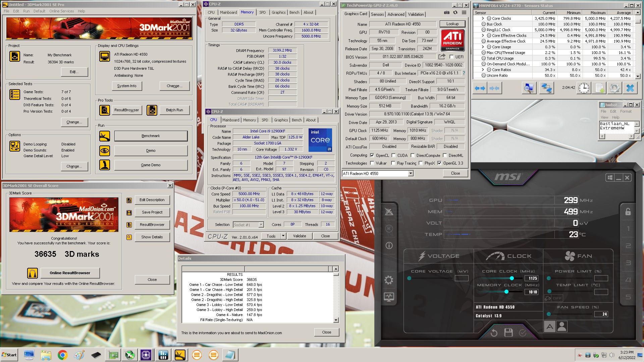Toggle the DirectML checkbox in GPU-Z

point(445,155)
